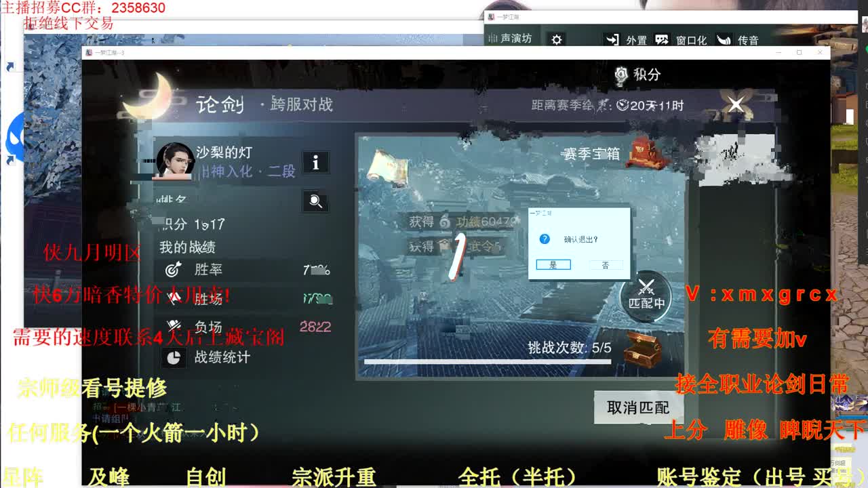Click the info (i) icon beside 沙梨的灯
Screen dimensions: 868x488
(315, 162)
